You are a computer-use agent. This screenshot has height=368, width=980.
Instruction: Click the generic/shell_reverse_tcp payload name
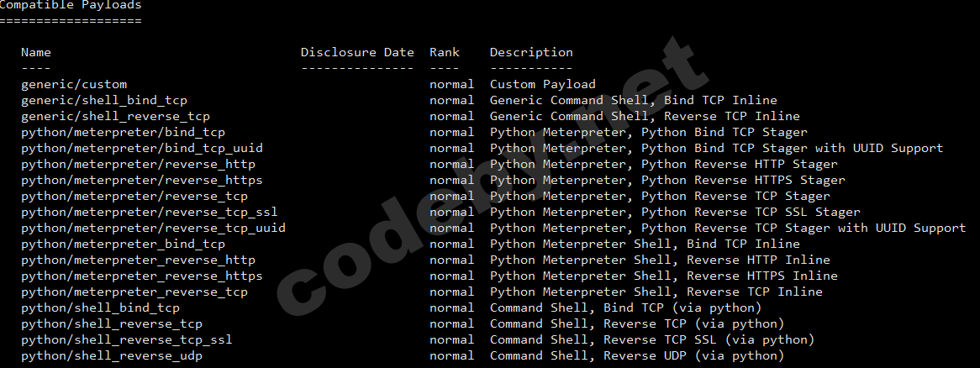coord(115,116)
